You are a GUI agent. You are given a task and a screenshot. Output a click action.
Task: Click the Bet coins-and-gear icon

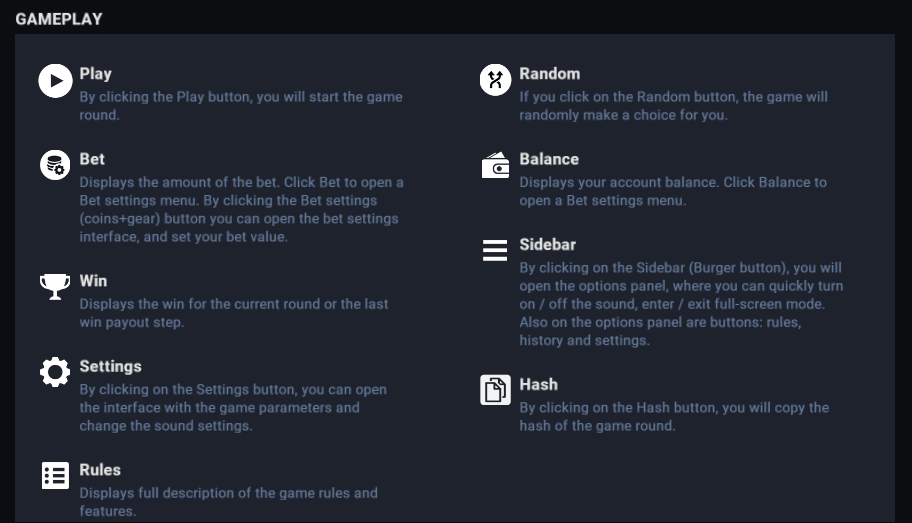pos(55,165)
